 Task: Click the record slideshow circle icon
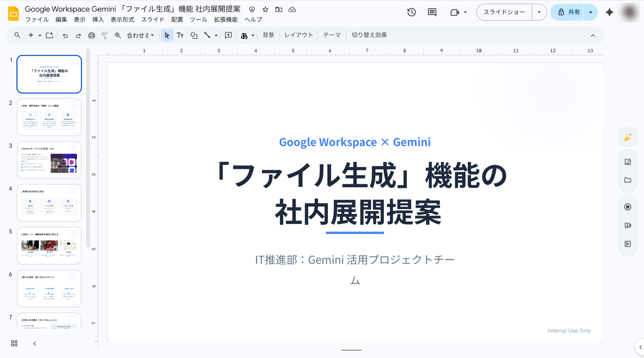(628, 207)
